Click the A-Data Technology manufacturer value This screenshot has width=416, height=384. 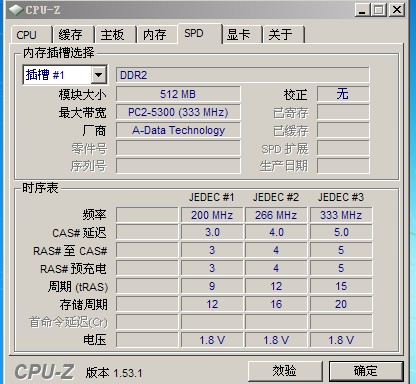178,130
